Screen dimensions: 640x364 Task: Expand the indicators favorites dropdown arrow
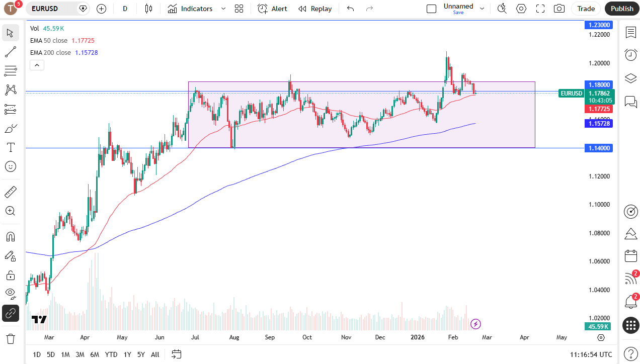223,9
